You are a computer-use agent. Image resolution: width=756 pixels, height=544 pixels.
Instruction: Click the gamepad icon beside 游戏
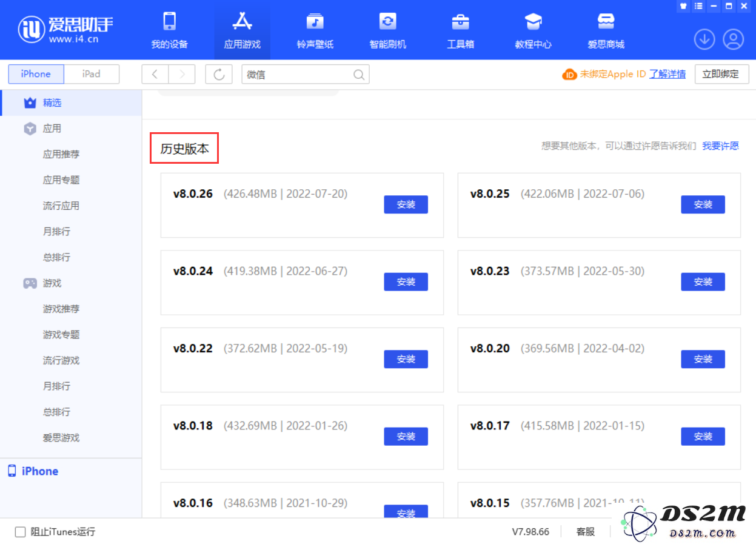[30, 283]
